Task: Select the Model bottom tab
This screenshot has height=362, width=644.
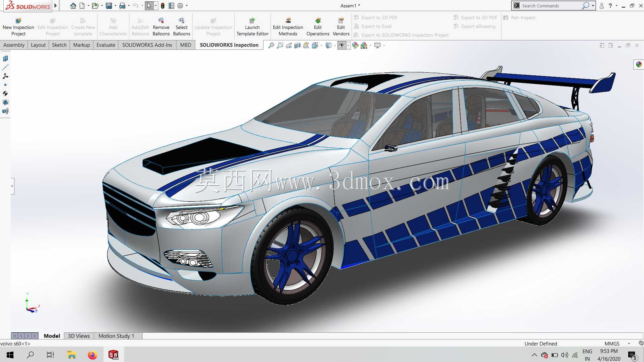Action: click(x=52, y=336)
